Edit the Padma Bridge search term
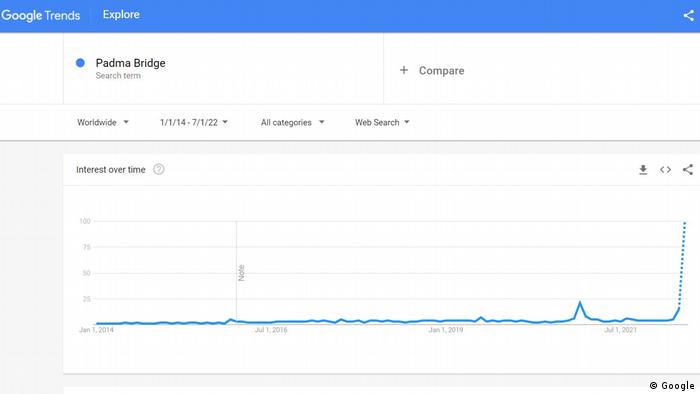 pos(130,63)
